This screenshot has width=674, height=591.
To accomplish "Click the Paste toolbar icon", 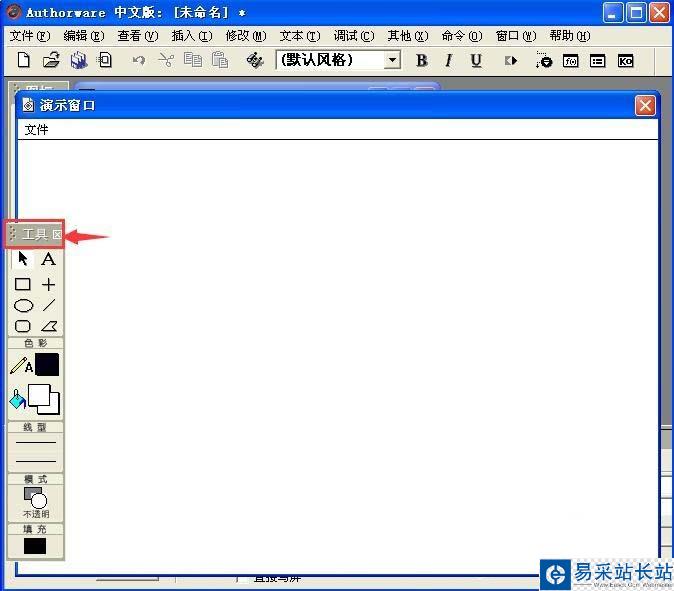I will 220,60.
